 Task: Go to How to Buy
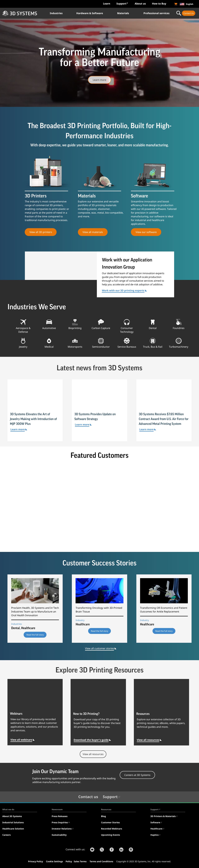click(159, 4)
